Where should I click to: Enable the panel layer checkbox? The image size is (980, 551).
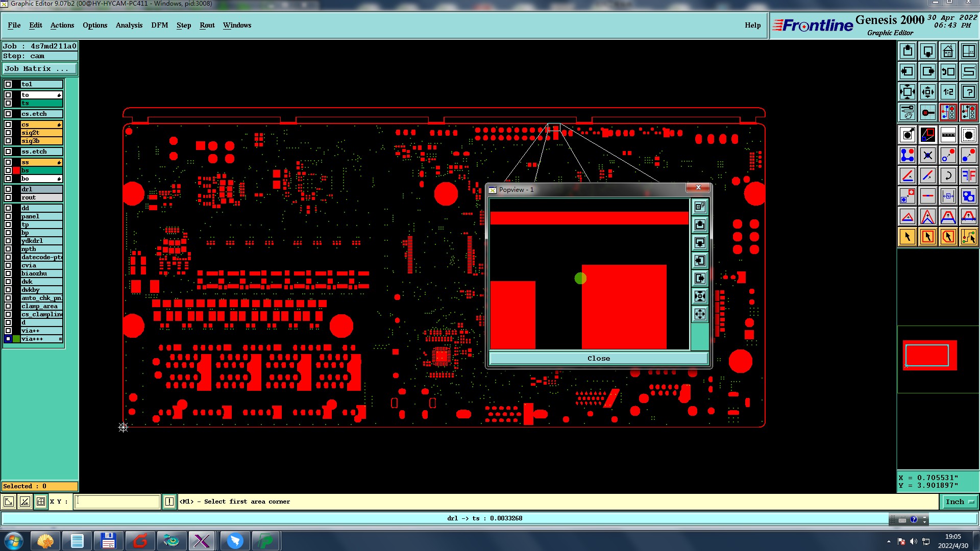(x=8, y=216)
